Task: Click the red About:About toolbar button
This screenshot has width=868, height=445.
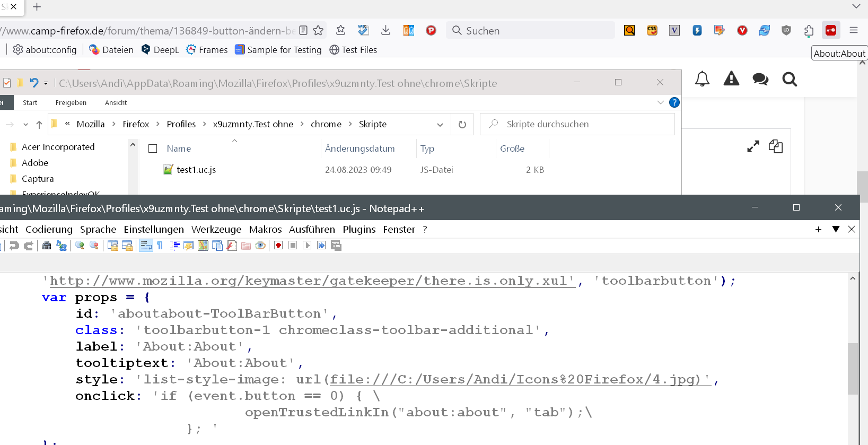Action: (831, 30)
